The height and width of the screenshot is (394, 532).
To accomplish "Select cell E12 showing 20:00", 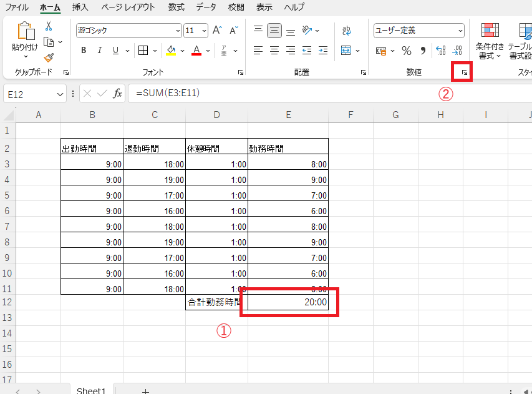I will pos(288,303).
